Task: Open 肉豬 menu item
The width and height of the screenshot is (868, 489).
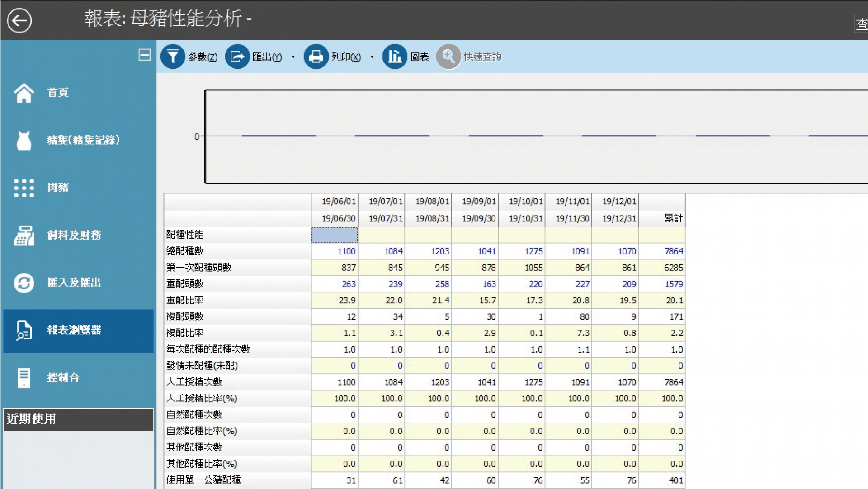Action: coord(58,188)
